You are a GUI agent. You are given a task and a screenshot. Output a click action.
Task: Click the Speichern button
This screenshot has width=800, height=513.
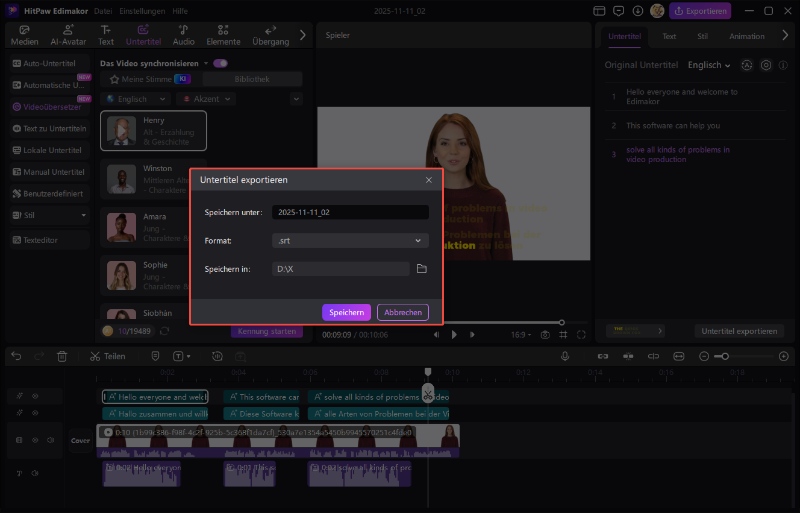point(346,312)
